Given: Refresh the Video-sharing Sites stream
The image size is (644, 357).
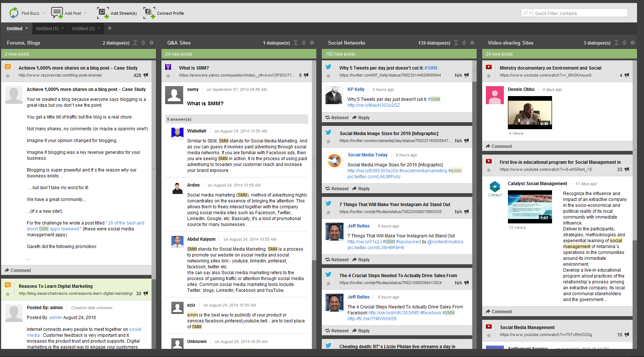Looking at the screenshot, I should click(625, 43).
